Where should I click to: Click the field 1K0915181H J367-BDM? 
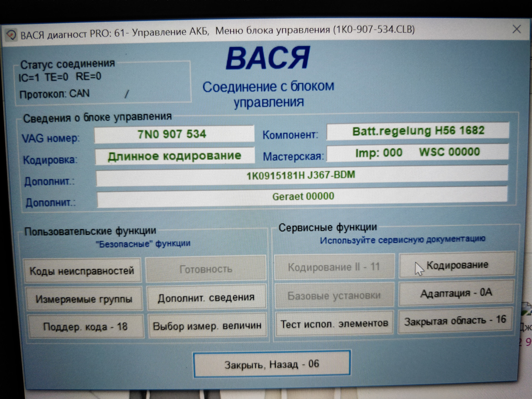(302, 176)
